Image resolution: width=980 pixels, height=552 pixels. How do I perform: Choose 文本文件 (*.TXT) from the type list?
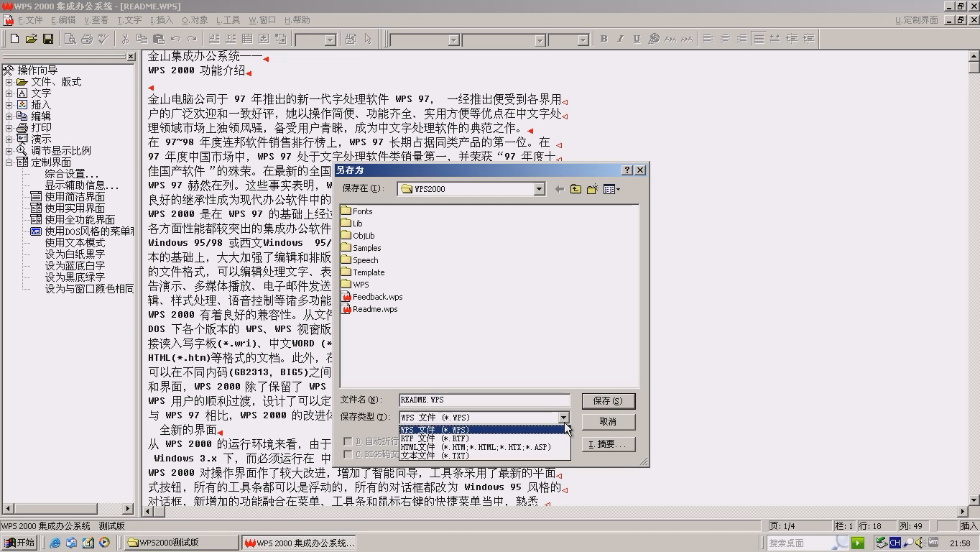pyautogui.click(x=435, y=456)
